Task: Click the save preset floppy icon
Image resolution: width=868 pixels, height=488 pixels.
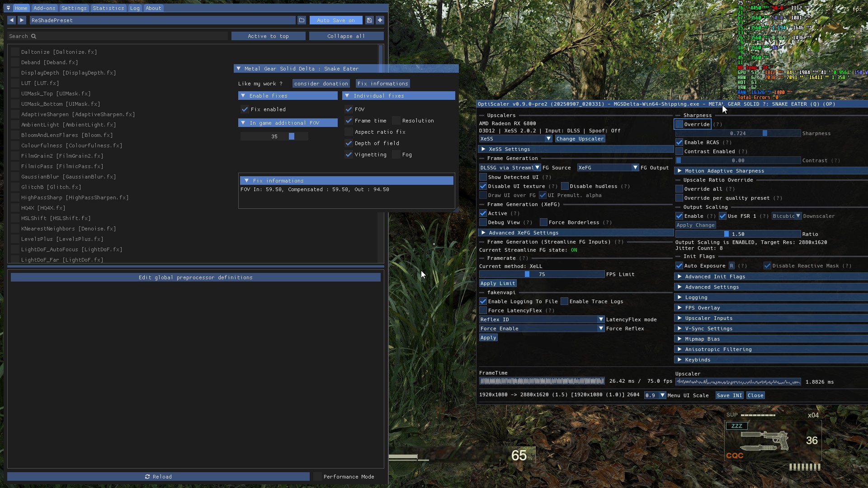Action: tap(369, 20)
